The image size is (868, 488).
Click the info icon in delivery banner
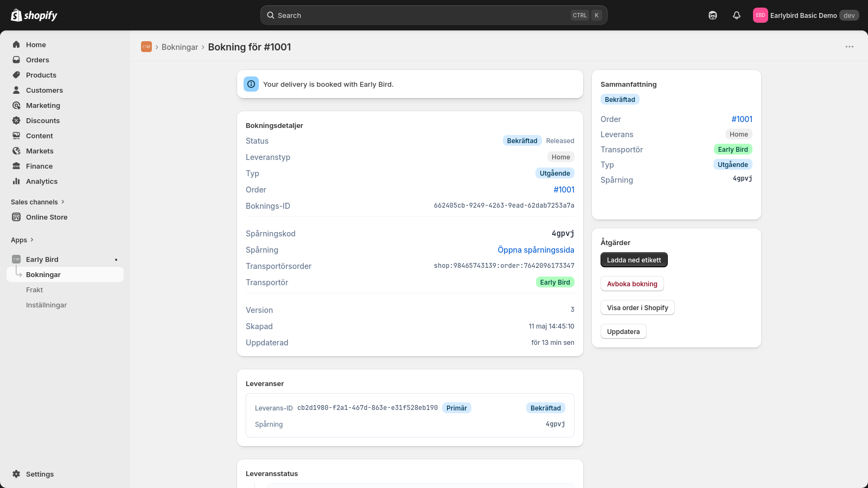[251, 84]
